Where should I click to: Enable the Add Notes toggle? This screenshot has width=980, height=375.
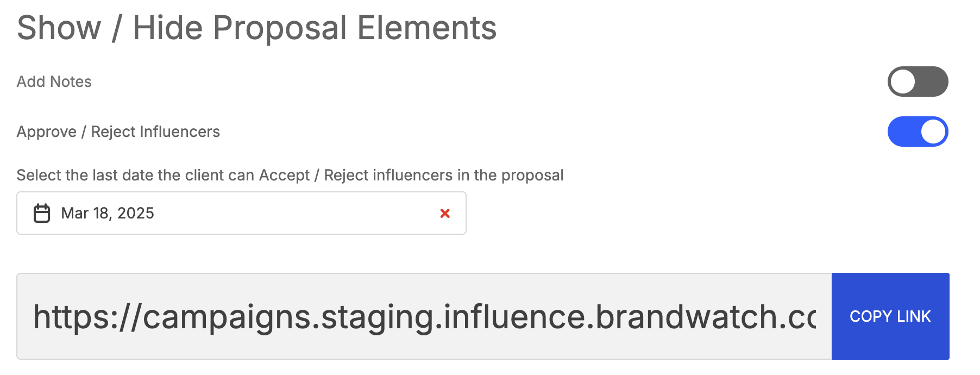pyautogui.click(x=918, y=82)
